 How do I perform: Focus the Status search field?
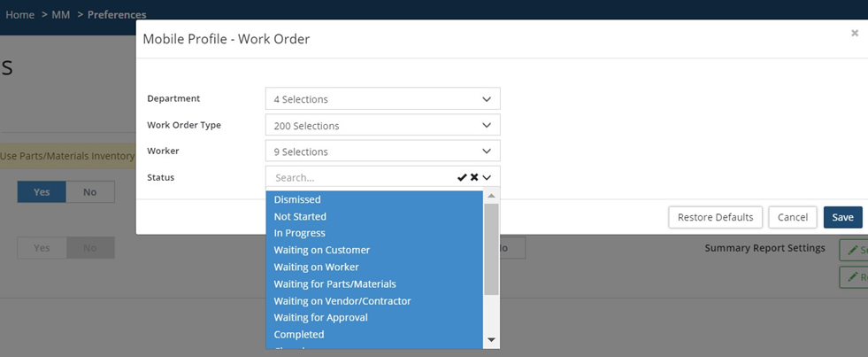pyautogui.click(x=358, y=177)
